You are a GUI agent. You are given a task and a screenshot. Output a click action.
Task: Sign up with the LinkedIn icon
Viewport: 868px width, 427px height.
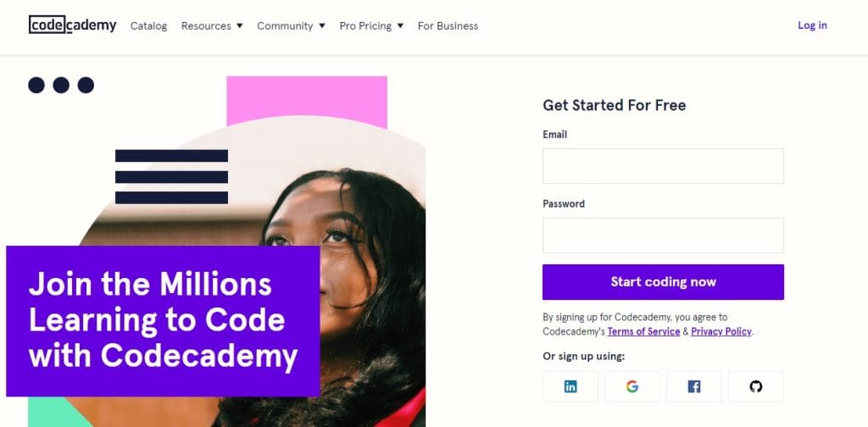(x=570, y=386)
